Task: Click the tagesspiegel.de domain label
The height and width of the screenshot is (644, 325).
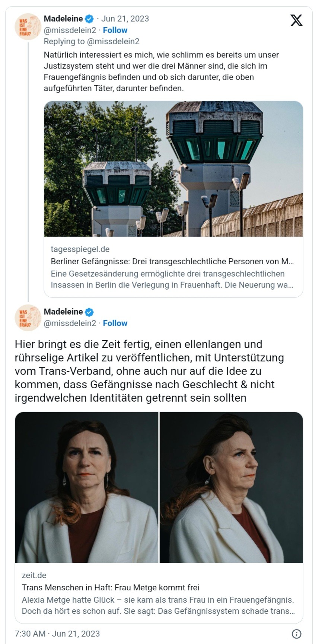Action: 80,249
